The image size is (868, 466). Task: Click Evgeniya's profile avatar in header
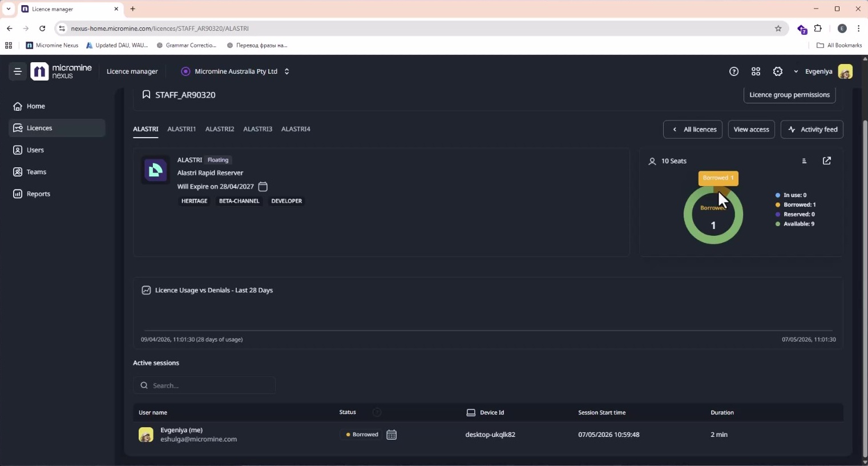click(845, 71)
